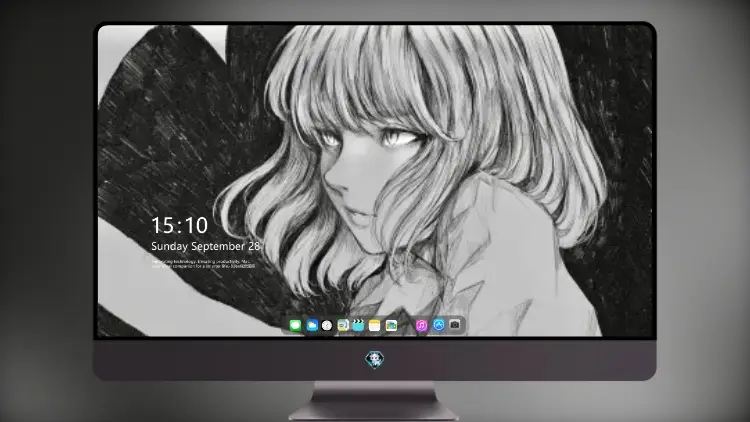Open the blue App Store icon
The height and width of the screenshot is (422, 750).
tap(439, 325)
